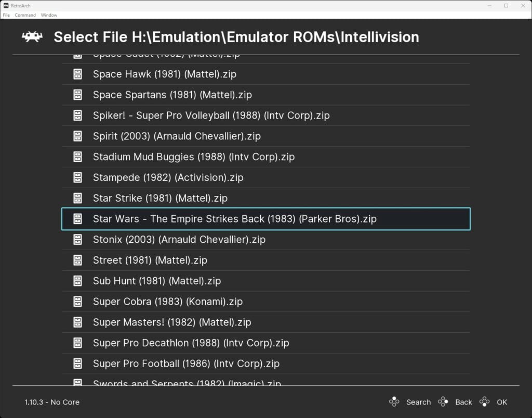Select Spiker! - Super Pro Volleyball (1988).zip

[x=266, y=115]
